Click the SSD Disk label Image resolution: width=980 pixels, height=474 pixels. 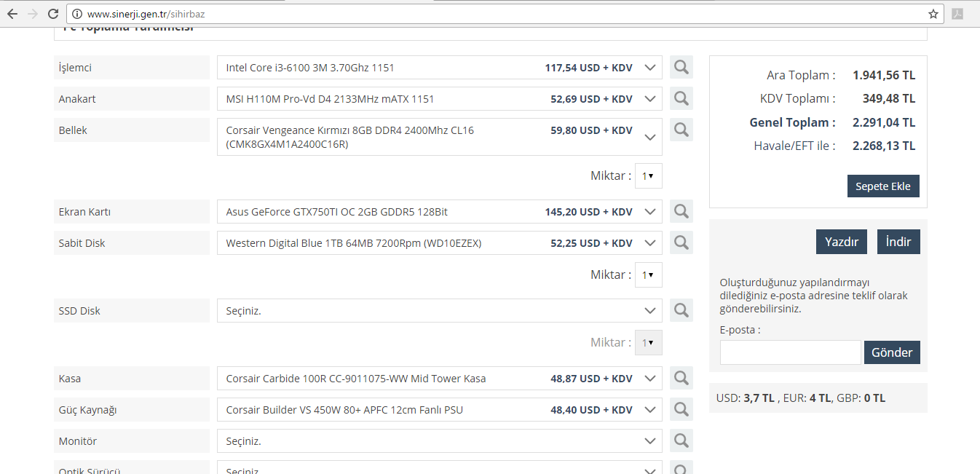coord(79,311)
